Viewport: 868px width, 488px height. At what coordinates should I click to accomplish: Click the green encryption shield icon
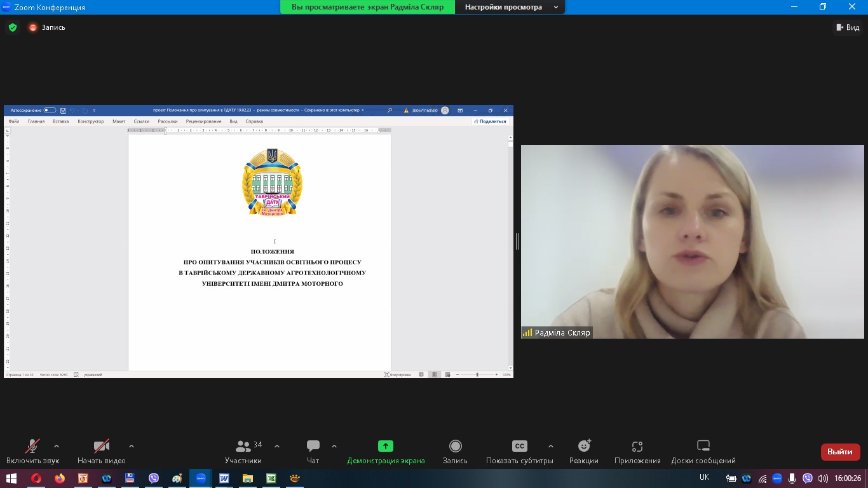tap(12, 27)
